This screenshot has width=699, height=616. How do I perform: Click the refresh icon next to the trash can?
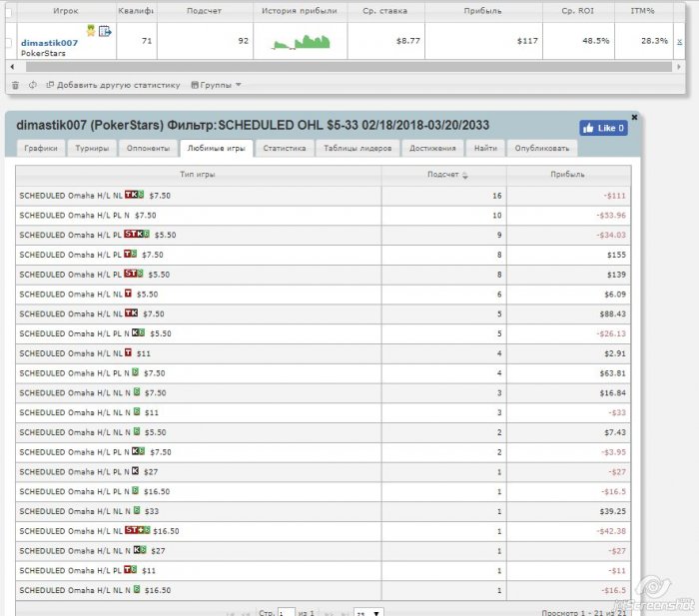click(33, 85)
